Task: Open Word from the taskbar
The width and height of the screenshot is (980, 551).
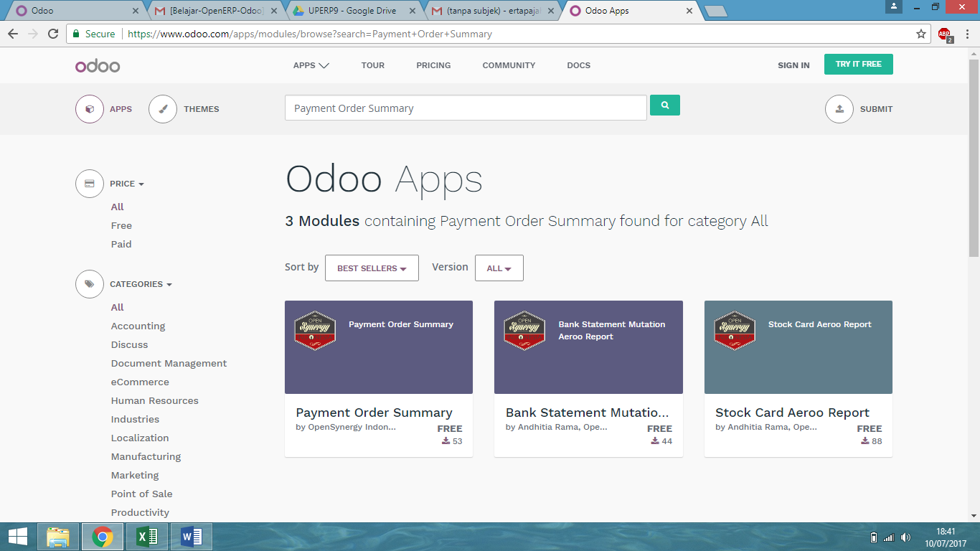Action: (192, 537)
